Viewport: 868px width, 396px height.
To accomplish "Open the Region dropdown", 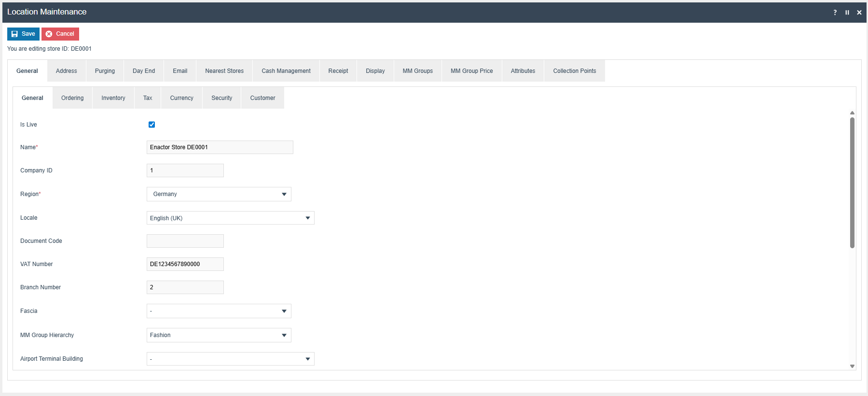I will pos(219,194).
